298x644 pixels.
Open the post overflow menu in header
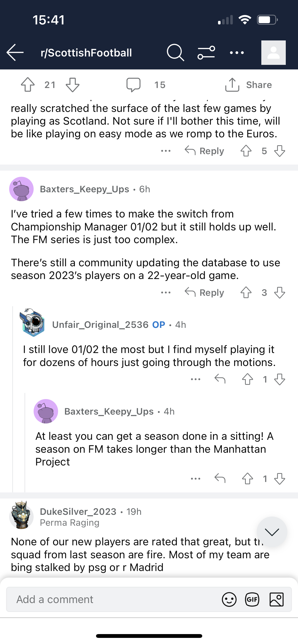pyautogui.click(x=237, y=53)
